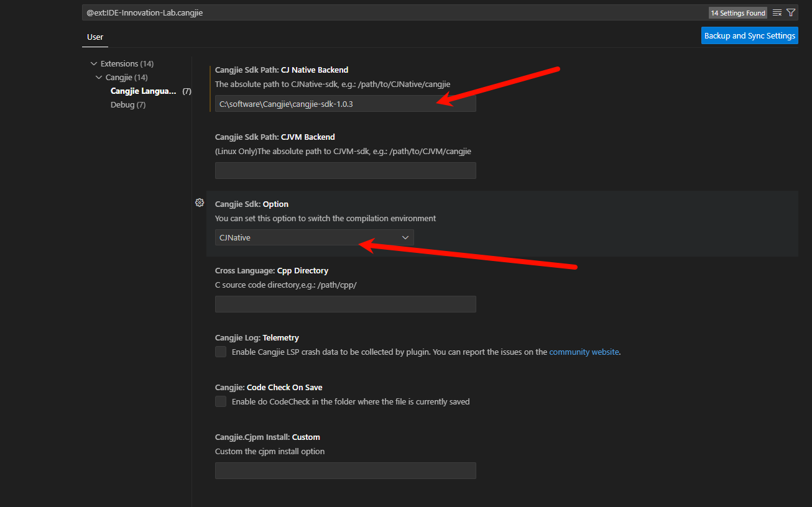Select Debug (7) settings section
This screenshot has width=812, height=507.
128,104
